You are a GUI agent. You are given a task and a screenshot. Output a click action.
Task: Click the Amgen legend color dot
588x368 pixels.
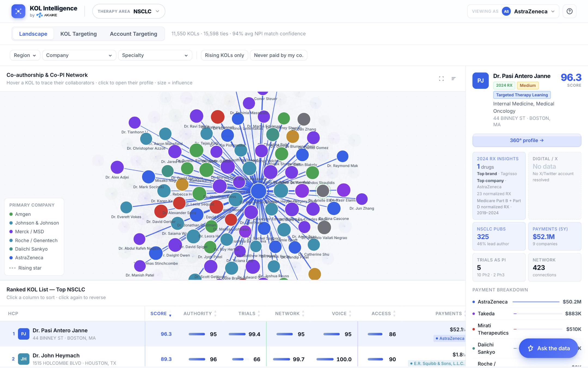[x=11, y=214]
